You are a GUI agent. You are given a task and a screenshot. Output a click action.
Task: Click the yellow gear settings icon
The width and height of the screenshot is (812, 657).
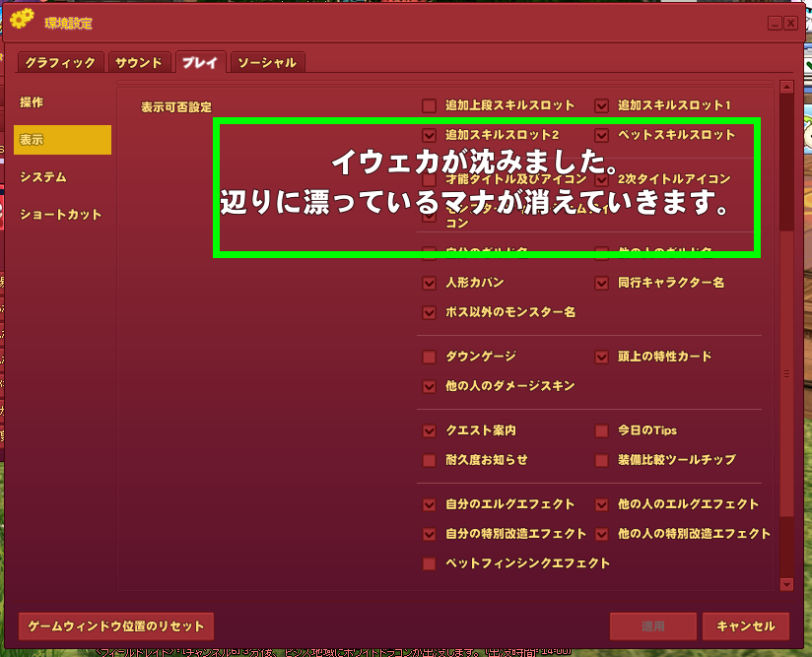pos(22,19)
